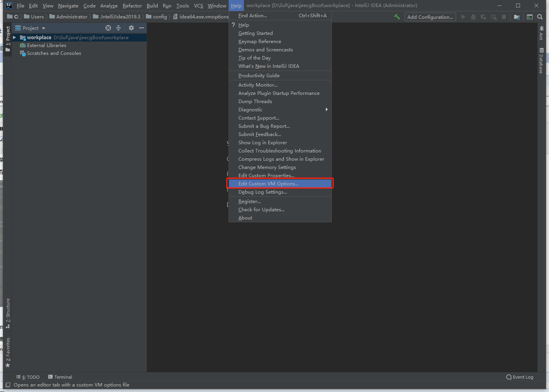Choose Find Action in Help menu
The image size is (549, 392).
click(x=280, y=16)
